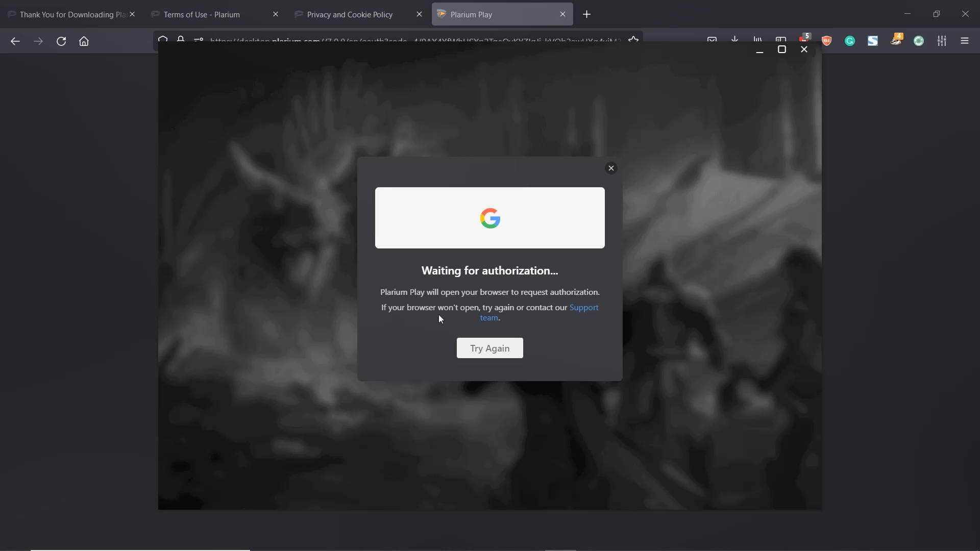Open the extension with orange badge 4
The image size is (980, 551).
click(x=896, y=40)
